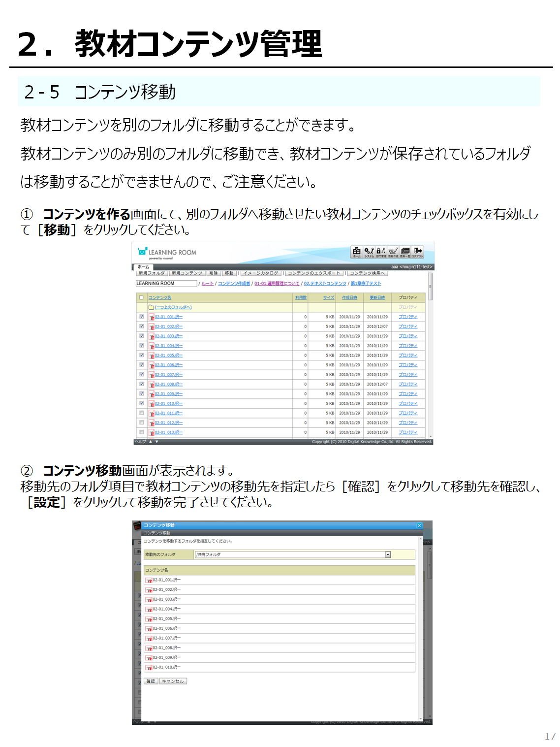Open the プロパティ link for 02-01_002.択一
560x747 pixels.
[x=408, y=326]
